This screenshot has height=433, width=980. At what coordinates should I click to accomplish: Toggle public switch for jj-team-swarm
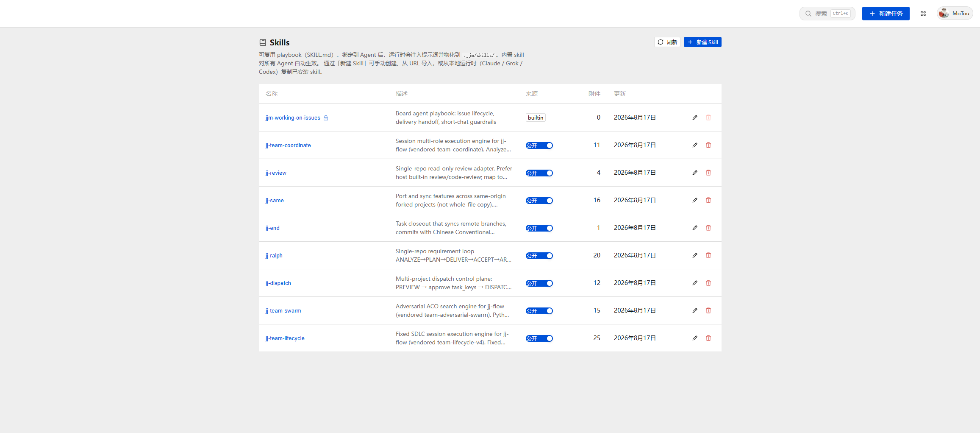539,311
